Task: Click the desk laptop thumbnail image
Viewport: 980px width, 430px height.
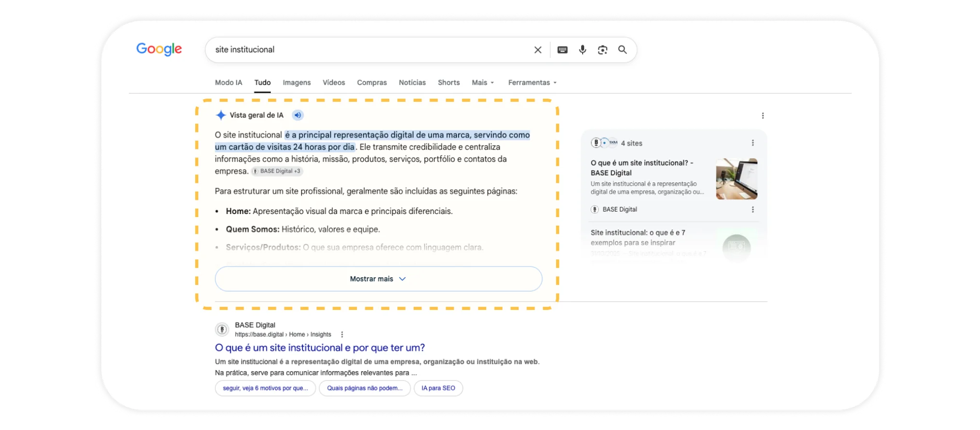Action: pos(736,179)
